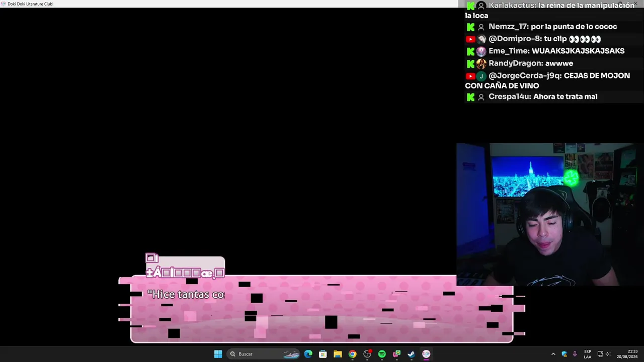Click the chat message "awwwe"
Image resolution: width=644 pixels, height=362 pixels.
pyautogui.click(x=559, y=63)
